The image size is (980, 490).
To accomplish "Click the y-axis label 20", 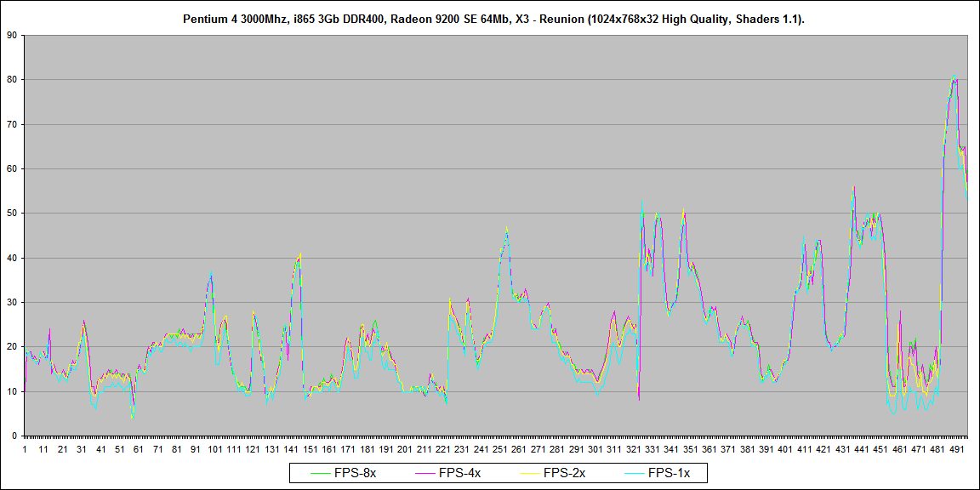I will coord(11,347).
